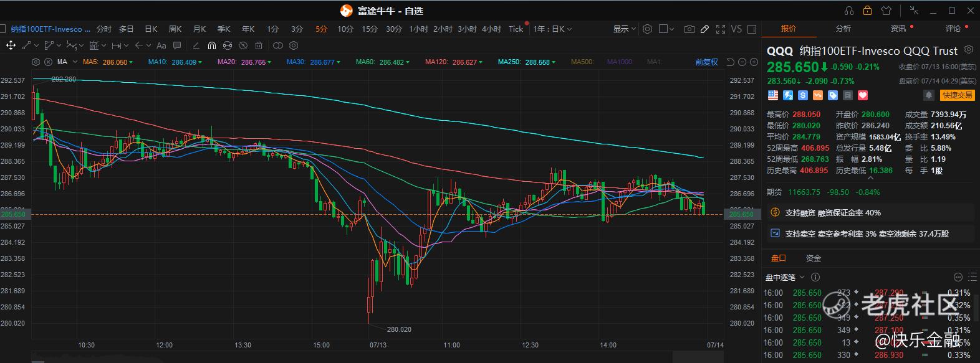
Task: Open MA indicator settings gear
Action: [x=36, y=62]
